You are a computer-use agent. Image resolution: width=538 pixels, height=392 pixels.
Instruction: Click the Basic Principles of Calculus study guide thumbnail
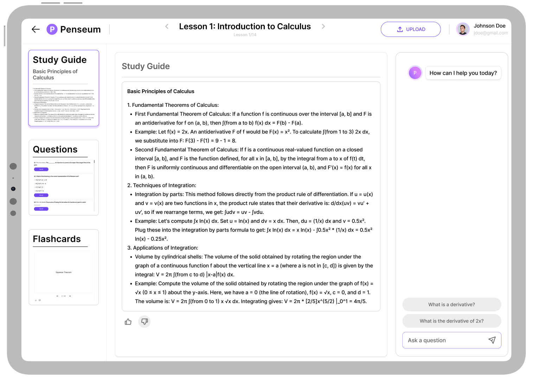[64, 88]
